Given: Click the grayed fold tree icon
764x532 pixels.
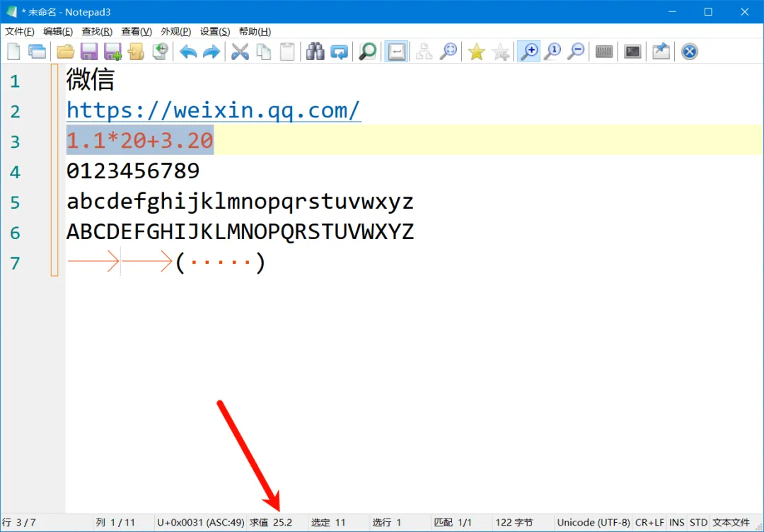Looking at the screenshot, I should pos(424,52).
